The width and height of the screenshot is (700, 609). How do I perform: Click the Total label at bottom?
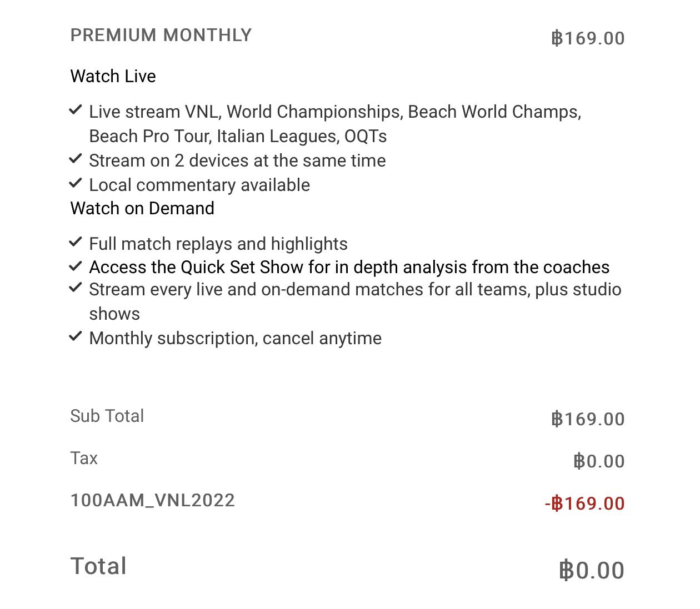point(99,566)
